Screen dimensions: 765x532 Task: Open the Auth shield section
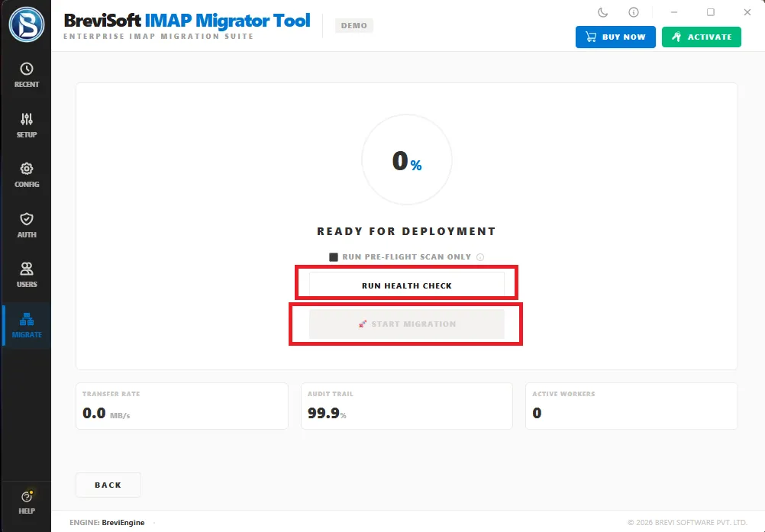click(27, 226)
